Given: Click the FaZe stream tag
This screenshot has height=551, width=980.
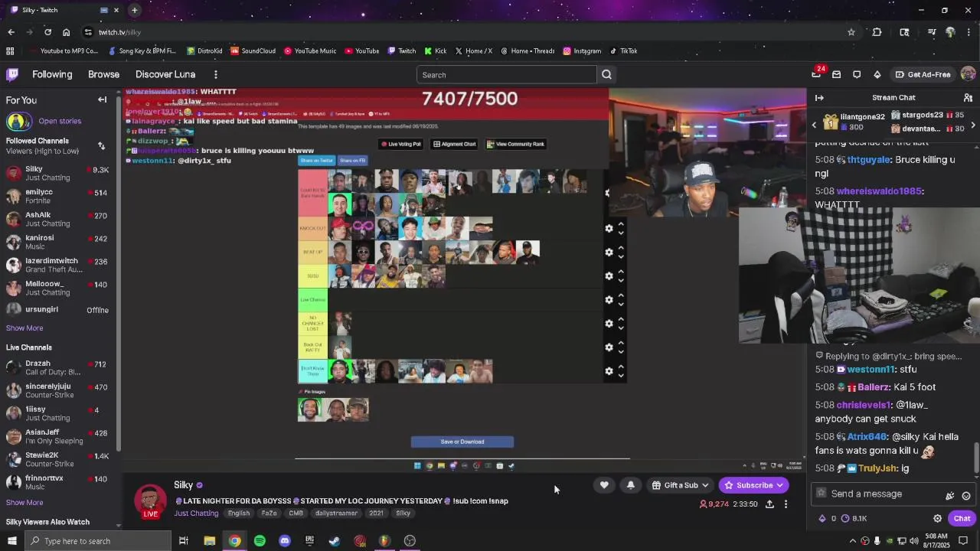Looking at the screenshot, I should click(x=269, y=514).
